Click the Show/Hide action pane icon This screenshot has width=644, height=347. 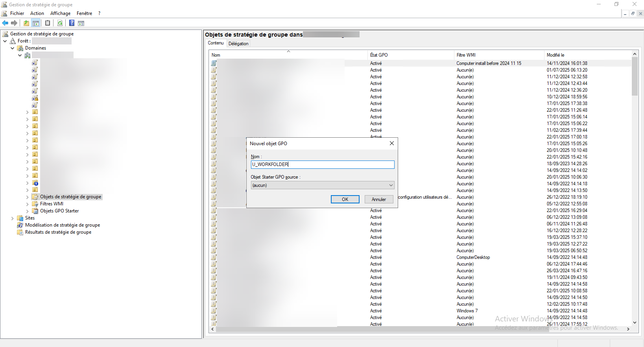click(x=81, y=23)
